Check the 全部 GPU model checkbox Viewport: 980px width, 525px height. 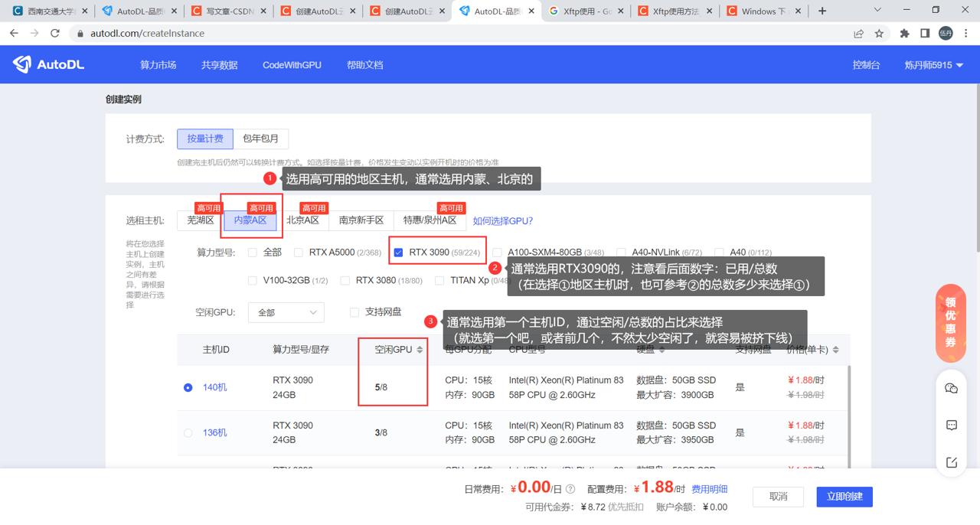click(x=253, y=253)
